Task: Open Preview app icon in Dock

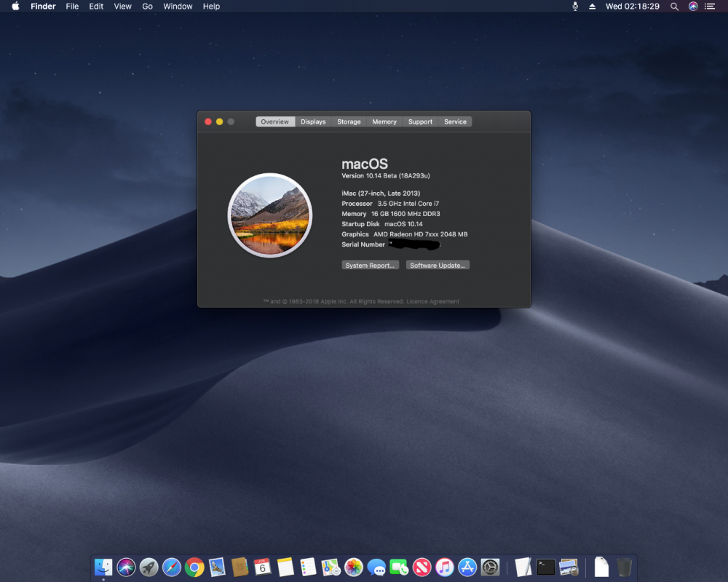Action: click(x=569, y=567)
